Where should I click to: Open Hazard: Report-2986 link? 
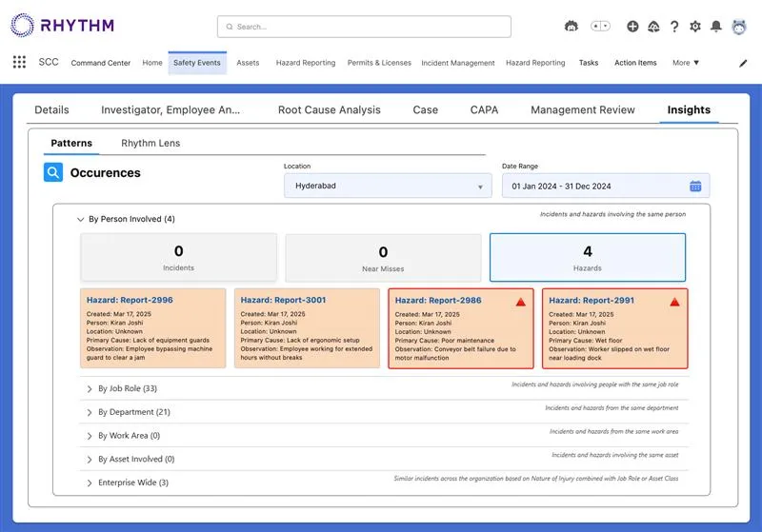click(438, 301)
